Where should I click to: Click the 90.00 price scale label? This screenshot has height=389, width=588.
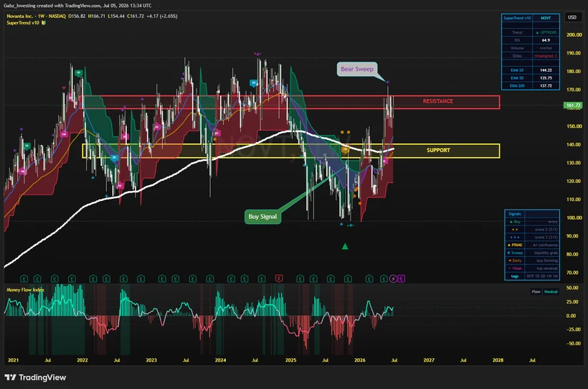(x=573, y=236)
